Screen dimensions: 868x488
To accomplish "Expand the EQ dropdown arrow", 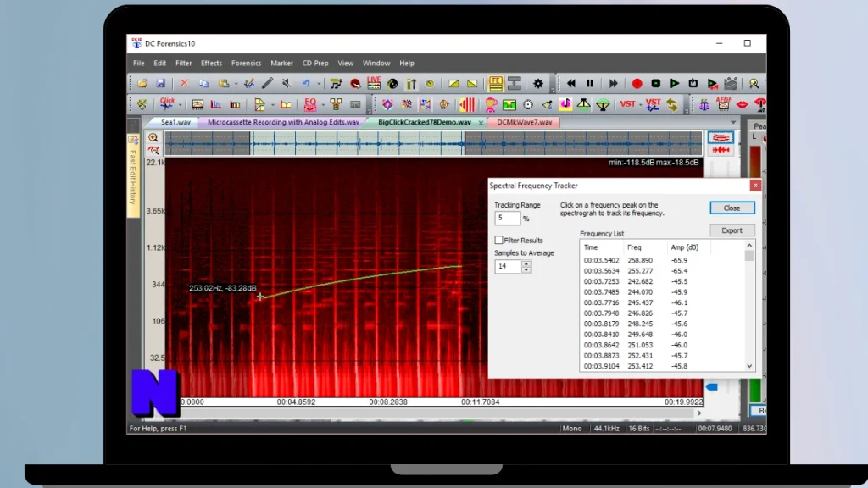I will (x=323, y=104).
